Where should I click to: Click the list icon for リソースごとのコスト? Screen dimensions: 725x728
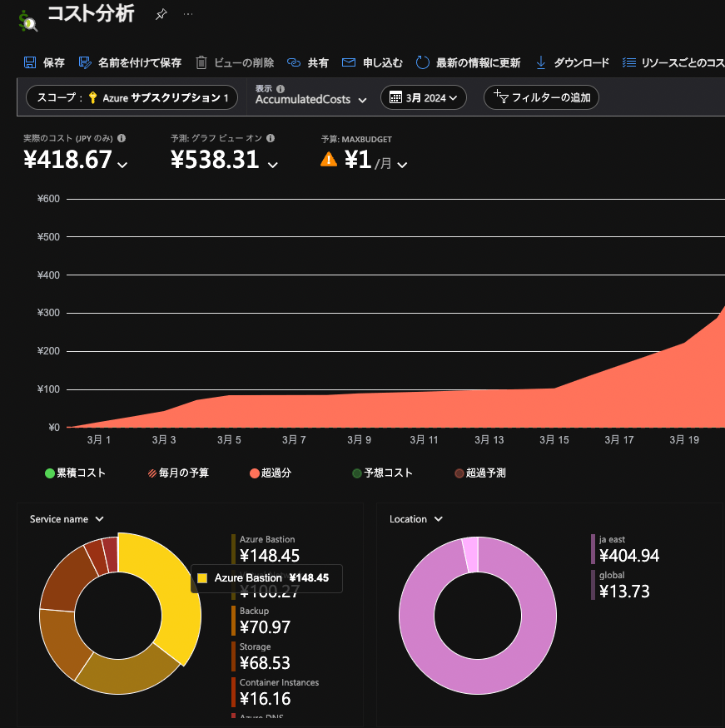628,62
